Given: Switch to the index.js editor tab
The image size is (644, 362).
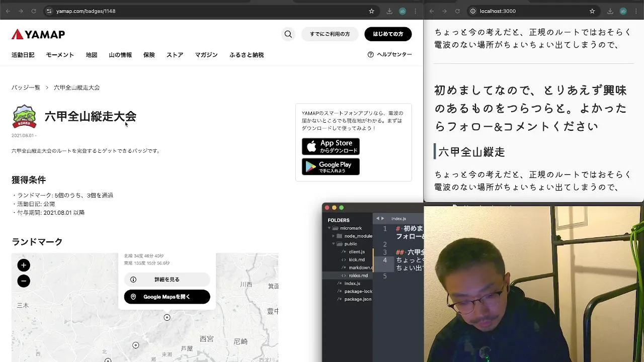Looking at the screenshot, I should coord(398,219).
